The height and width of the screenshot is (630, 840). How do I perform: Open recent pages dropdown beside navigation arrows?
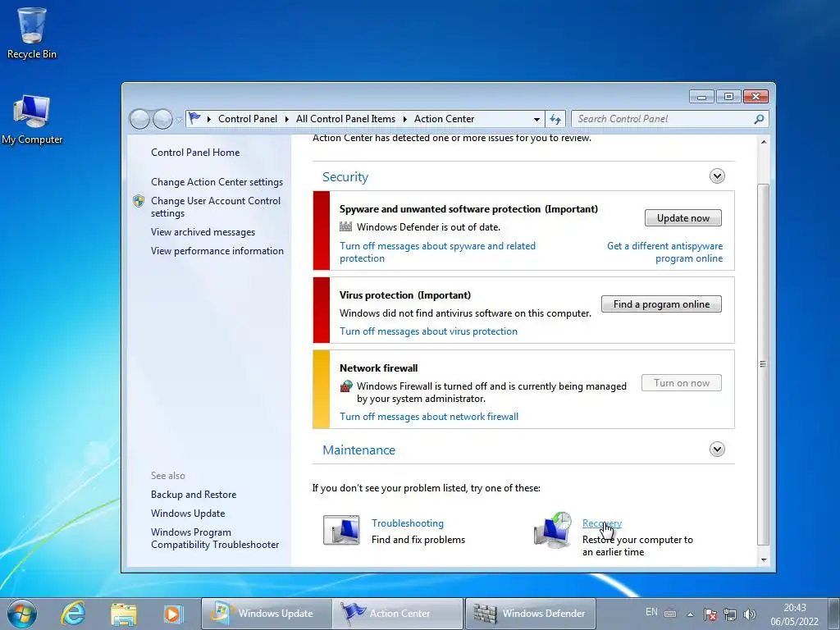[x=179, y=120]
